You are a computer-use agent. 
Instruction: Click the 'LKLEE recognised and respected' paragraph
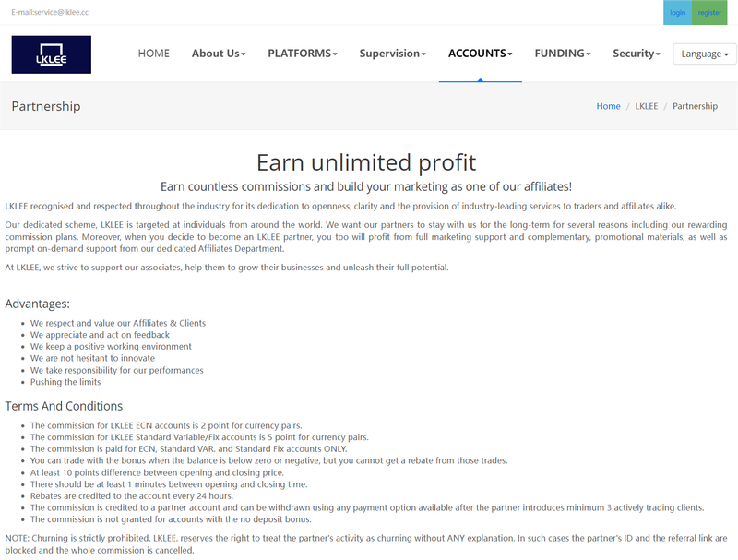click(x=340, y=206)
